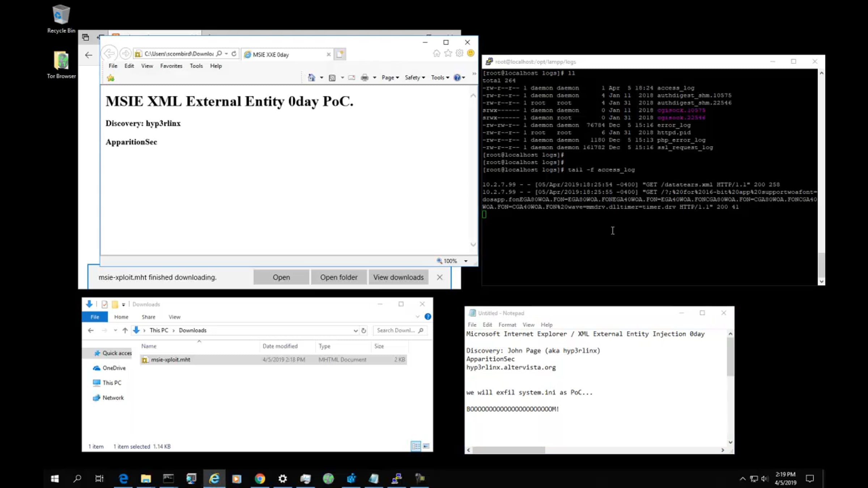Click the Explorer File button
This screenshot has width=868, height=488.
tap(95, 317)
